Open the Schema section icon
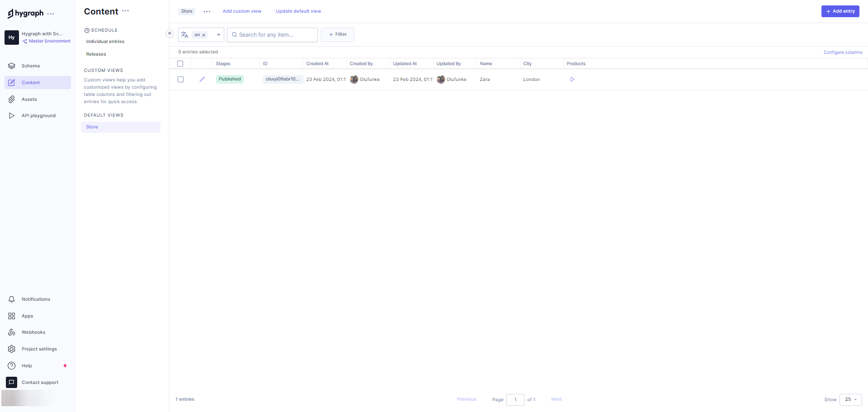 pos(12,66)
